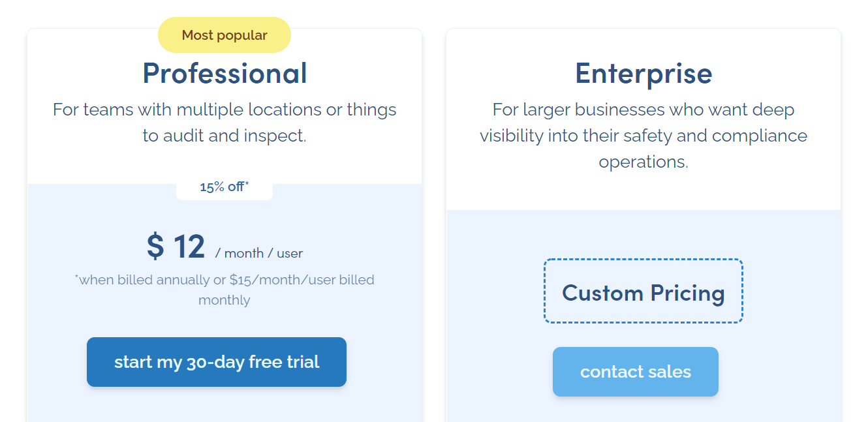Select the 15% off discount badge
Screen dimensions: 868x422
point(225,187)
